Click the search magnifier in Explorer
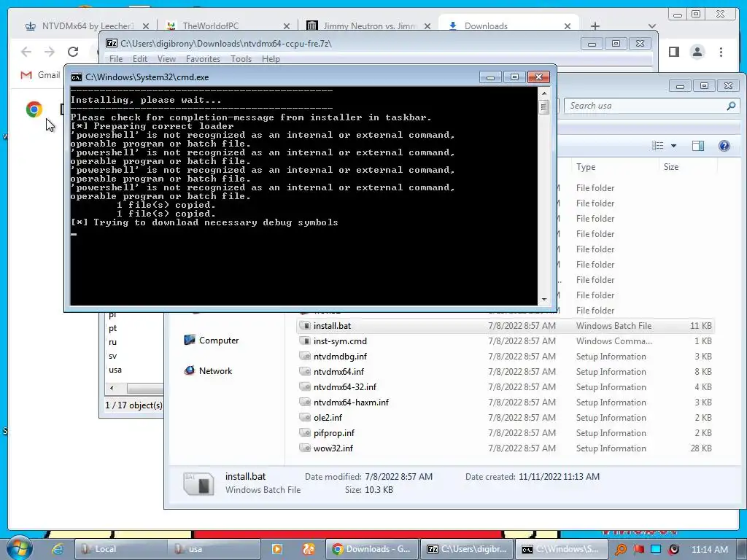747x560 pixels. pos(731,106)
